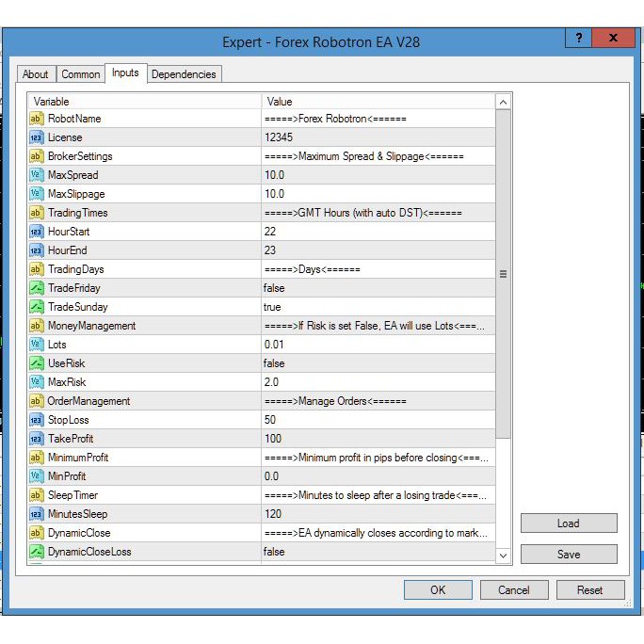Click the help question mark button
Viewport: 644px width, 644px height.
tap(578, 38)
